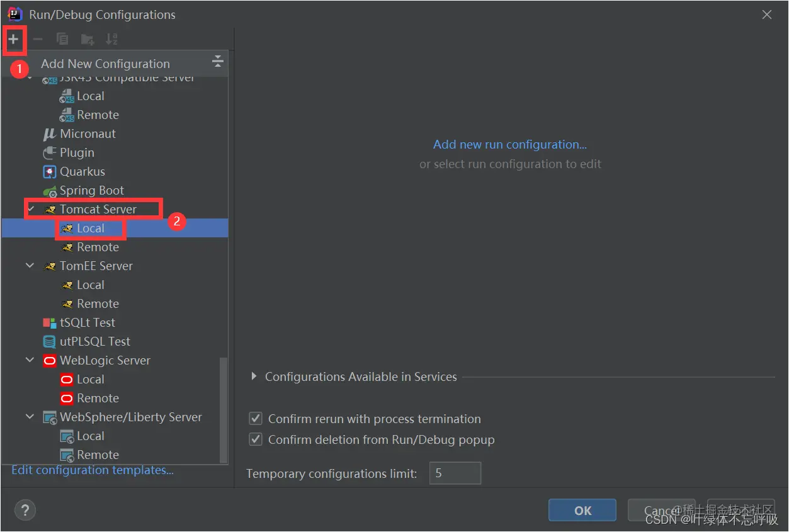
Task: Click the tSQLt Test icon
Action: 50,323
